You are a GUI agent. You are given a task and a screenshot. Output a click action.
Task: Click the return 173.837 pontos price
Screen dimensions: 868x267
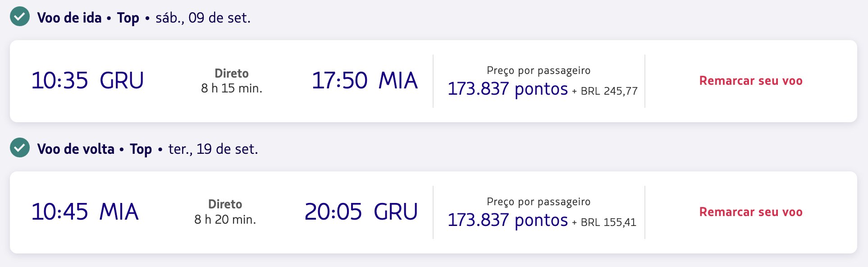508,220
